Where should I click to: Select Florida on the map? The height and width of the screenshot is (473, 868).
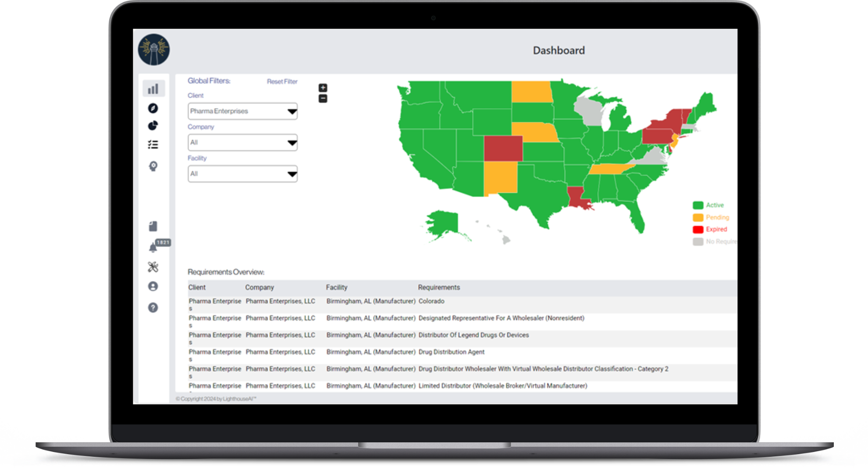click(x=637, y=215)
